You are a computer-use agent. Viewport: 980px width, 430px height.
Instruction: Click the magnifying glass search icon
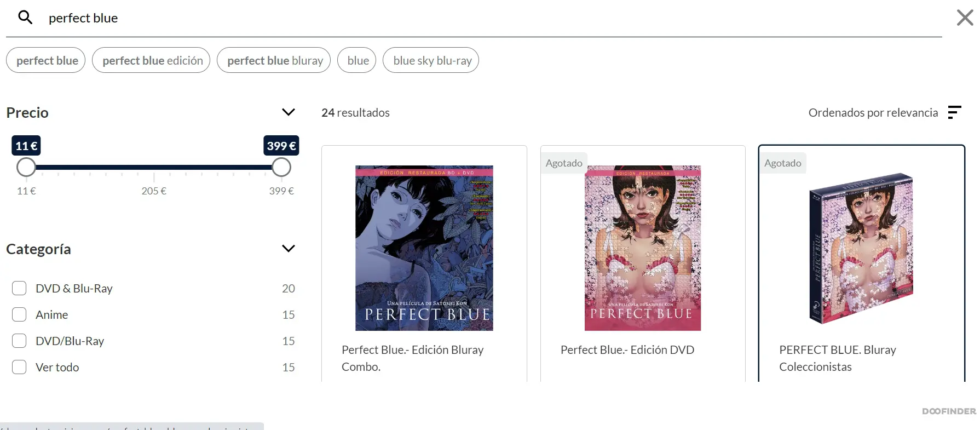coord(25,18)
